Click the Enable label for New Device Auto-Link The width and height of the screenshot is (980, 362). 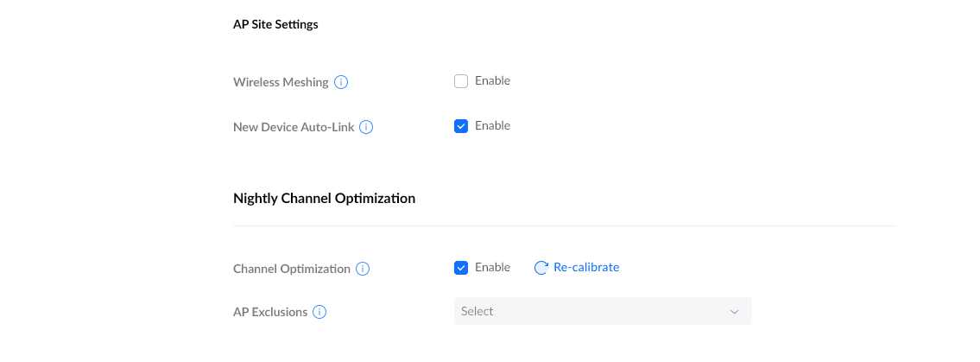tap(492, 126)
